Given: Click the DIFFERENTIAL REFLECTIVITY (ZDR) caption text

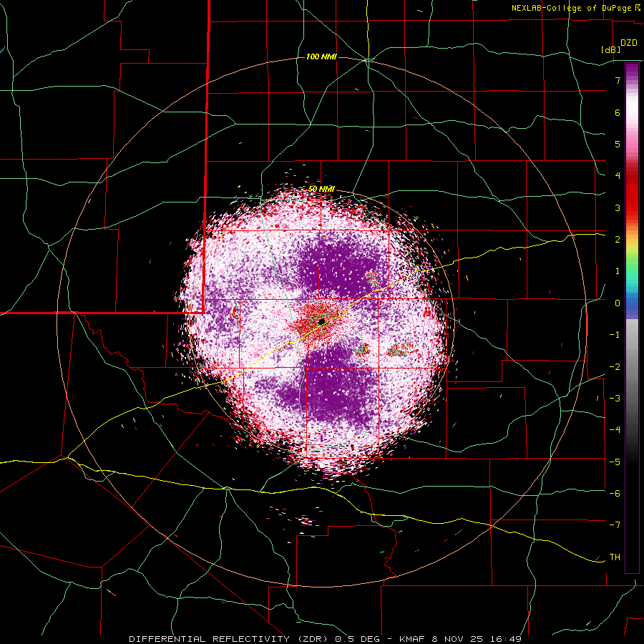Looking at the screenshot, I should [230, 639].
